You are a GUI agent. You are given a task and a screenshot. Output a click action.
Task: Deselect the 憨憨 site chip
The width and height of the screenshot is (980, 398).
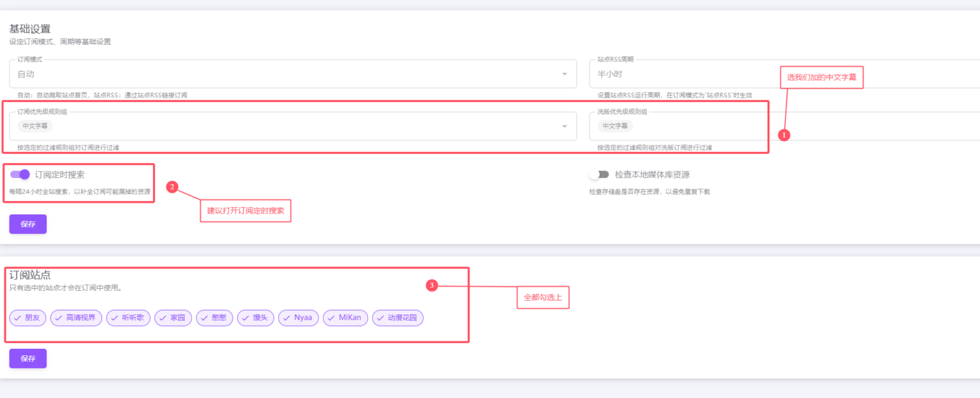[x=214, y=318]
